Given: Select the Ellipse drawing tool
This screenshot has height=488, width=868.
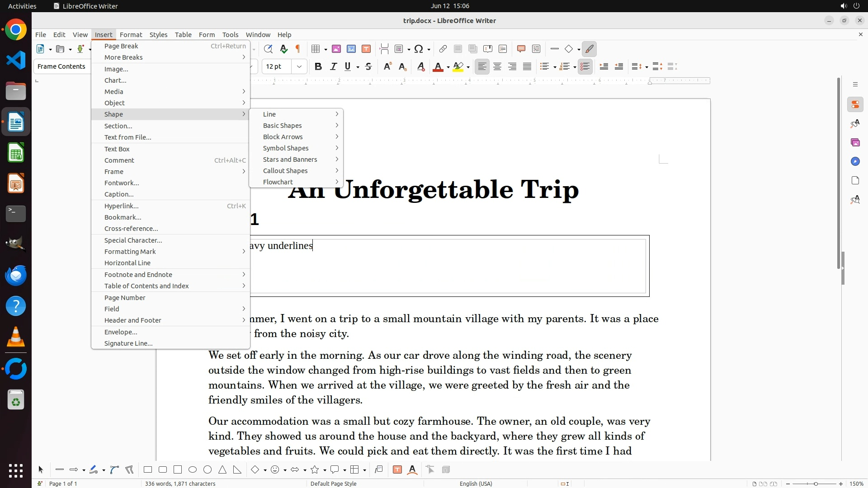Looking at the screenshot, I should (x=193, y=470).
